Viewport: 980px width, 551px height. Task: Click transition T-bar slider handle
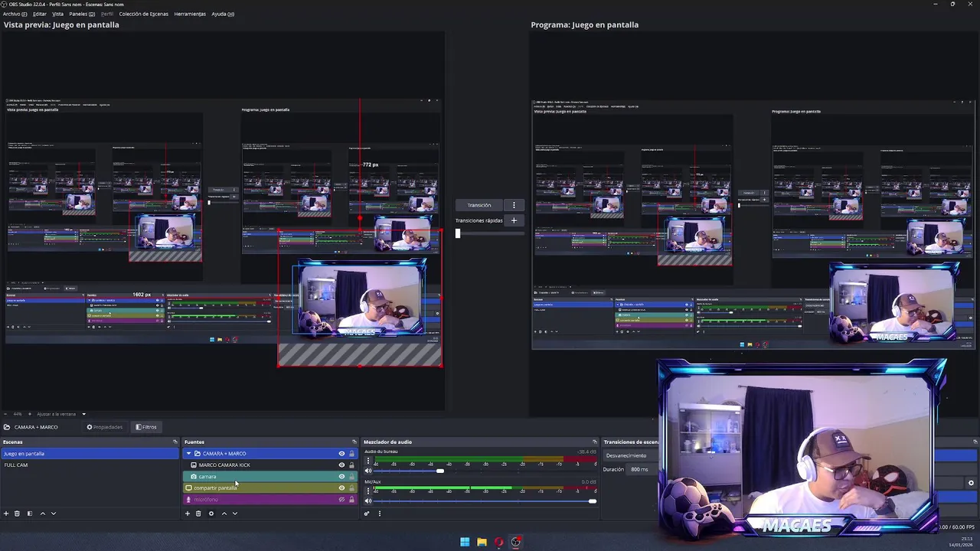point(458,233)
